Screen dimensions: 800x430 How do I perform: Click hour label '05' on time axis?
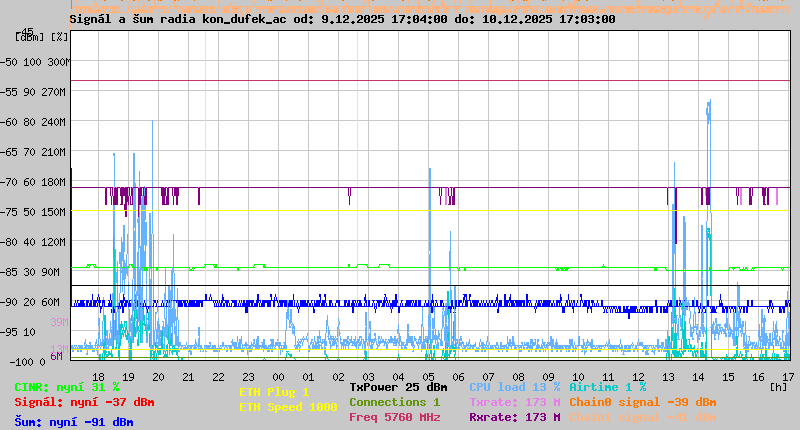[429, 377]
